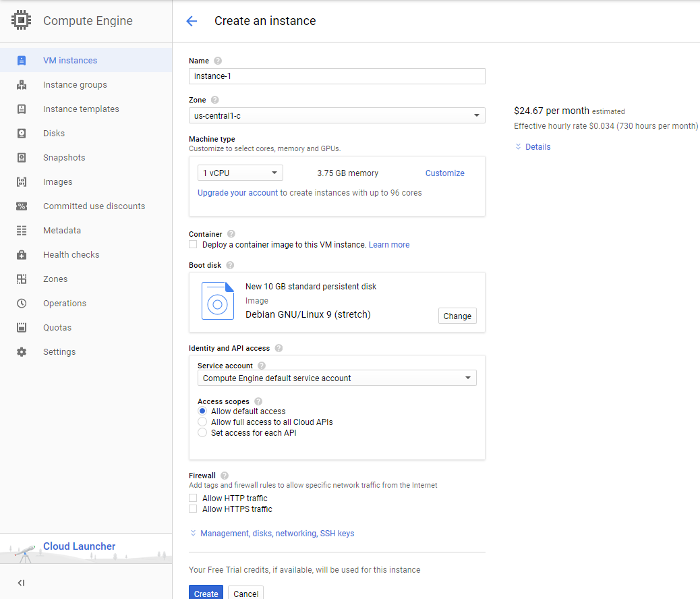700x599 pixels.
Task: Go to Health checks
Action: [x=71, y=254]
